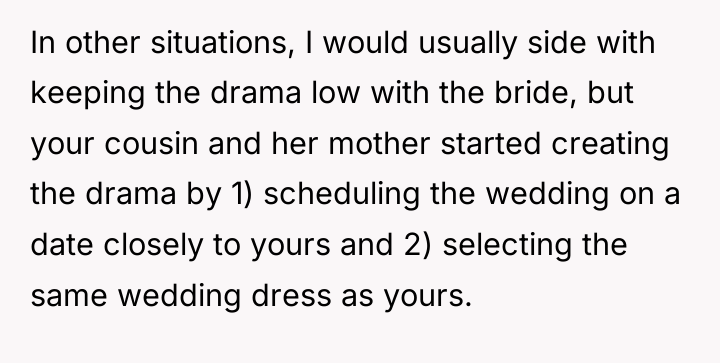Click the word "other" in first line

[102, 43]
